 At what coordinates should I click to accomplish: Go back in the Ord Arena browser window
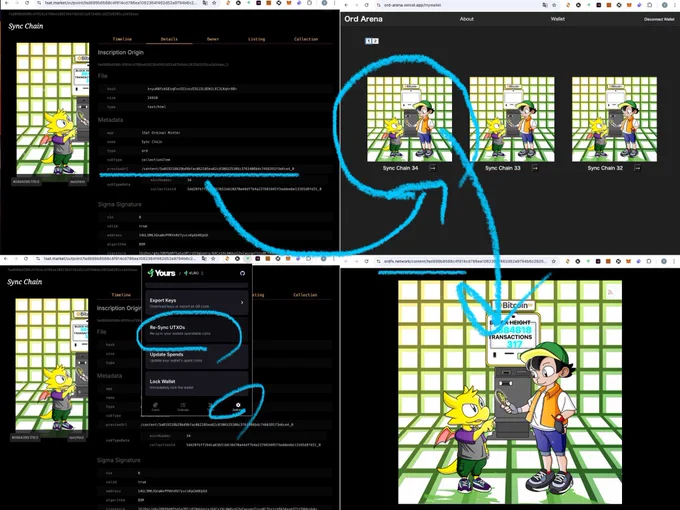pyautogui.click(x=346, y=5)
